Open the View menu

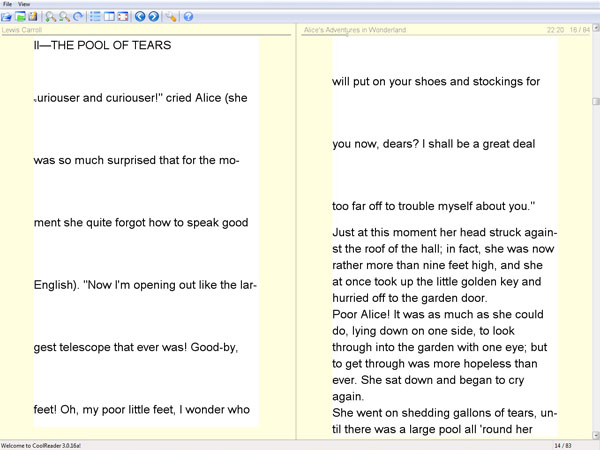point(24,4)
